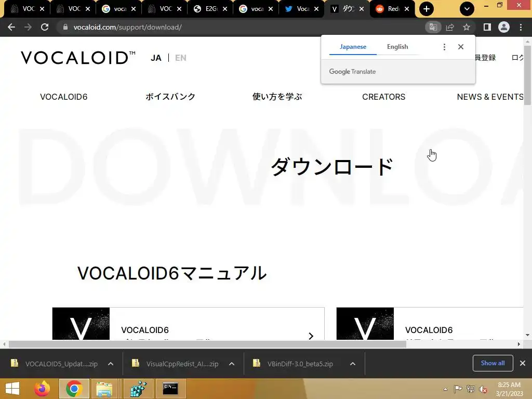Viewport: 532px width, 399px height.
Task: Open the second VOCALOID6 manual card thumbnail
Action: click(365, 324)
